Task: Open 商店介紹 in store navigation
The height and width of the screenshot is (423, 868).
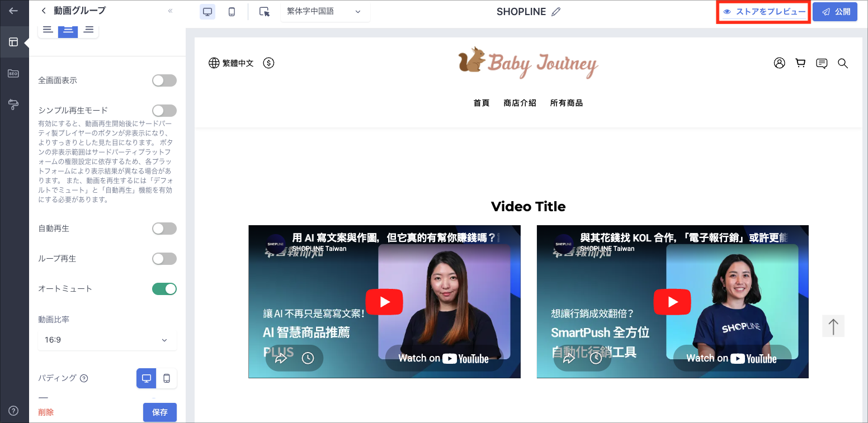Action: point(520,103)
